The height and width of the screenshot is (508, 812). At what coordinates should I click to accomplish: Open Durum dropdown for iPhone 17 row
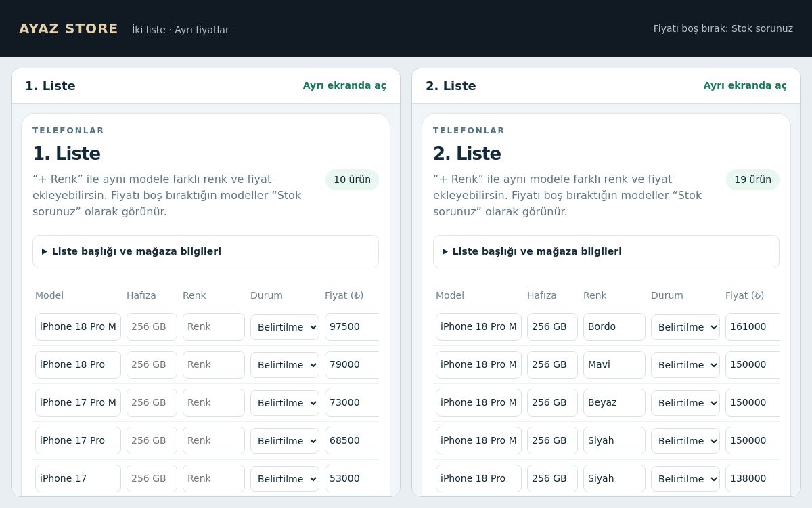(285, 478)
